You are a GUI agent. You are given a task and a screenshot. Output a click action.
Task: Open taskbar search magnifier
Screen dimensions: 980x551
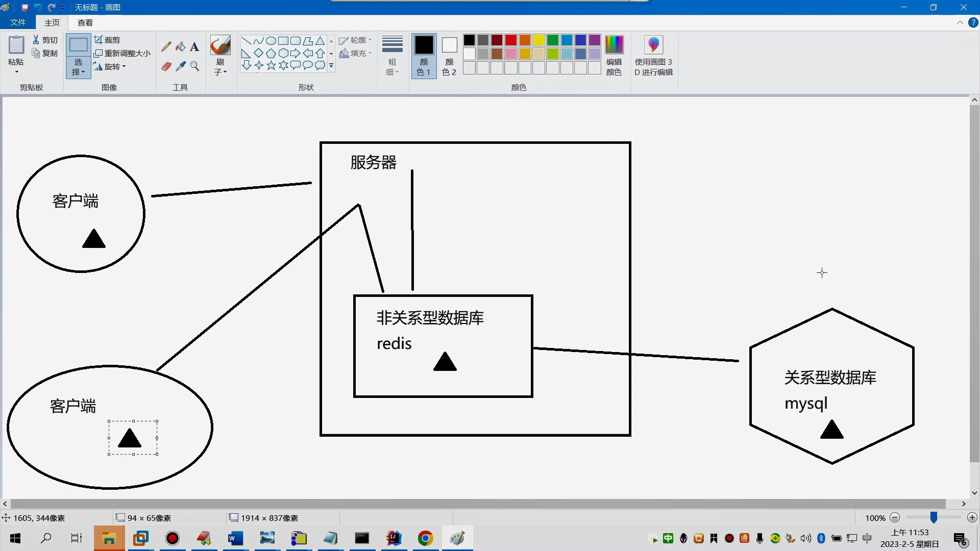(46, 538)
